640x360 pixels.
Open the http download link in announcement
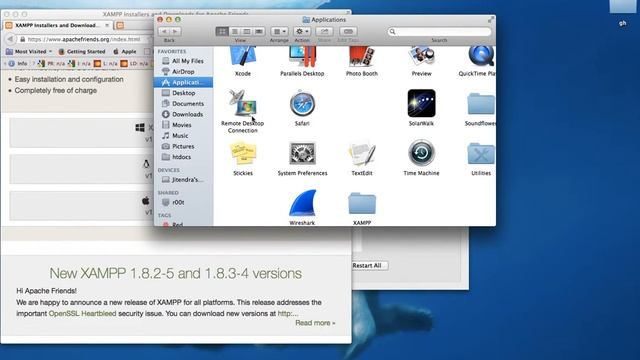coord(288,313)
